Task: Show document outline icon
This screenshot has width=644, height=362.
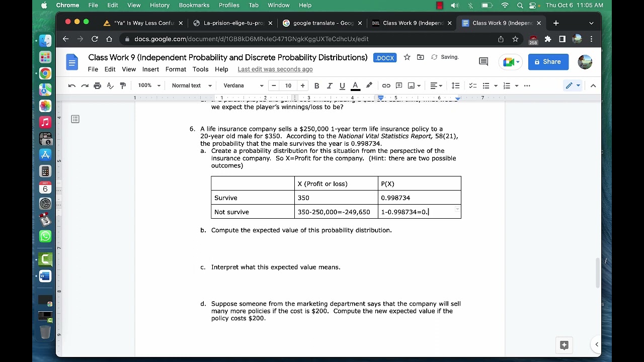Action: tap(75, 119)
